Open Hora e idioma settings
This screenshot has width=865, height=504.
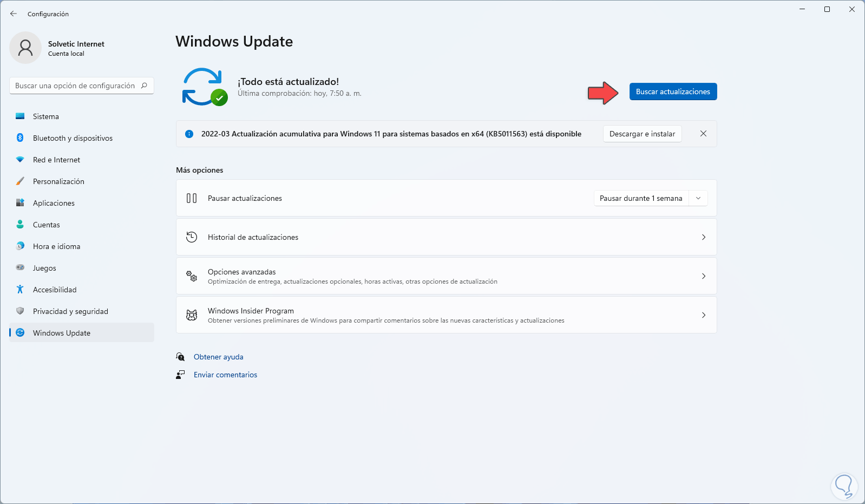click(x=82, y=246)
